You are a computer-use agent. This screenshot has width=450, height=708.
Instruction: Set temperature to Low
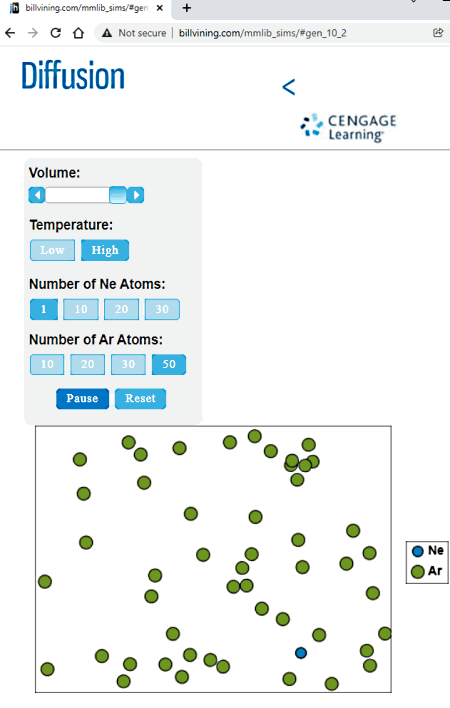[x=52, y=250]
